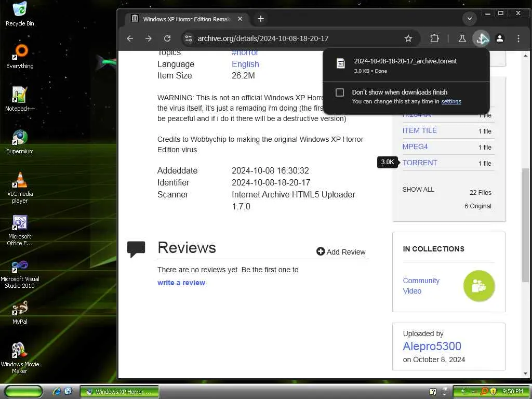
Task: Click the write a review link
Action: point(181,283)
